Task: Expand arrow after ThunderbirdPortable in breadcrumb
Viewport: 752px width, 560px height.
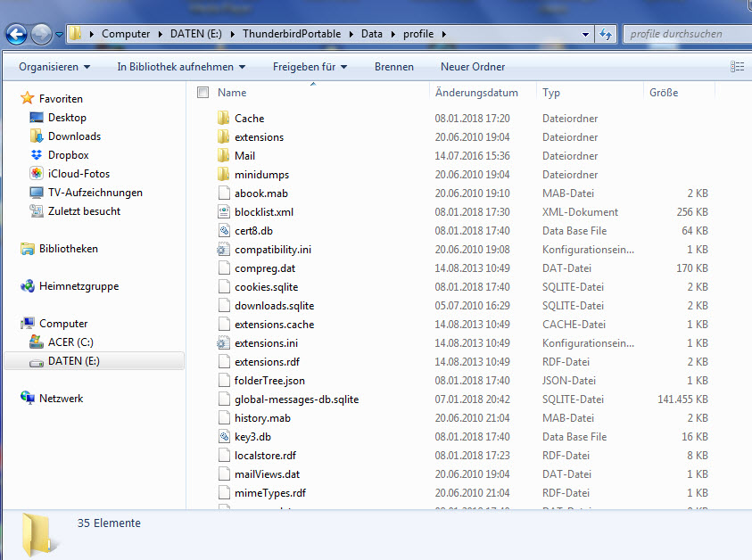Action: point(351,34)
